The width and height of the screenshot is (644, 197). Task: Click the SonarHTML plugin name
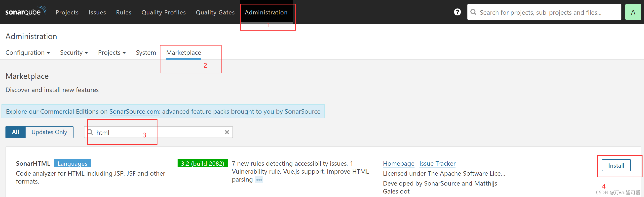tap(33, 163)
